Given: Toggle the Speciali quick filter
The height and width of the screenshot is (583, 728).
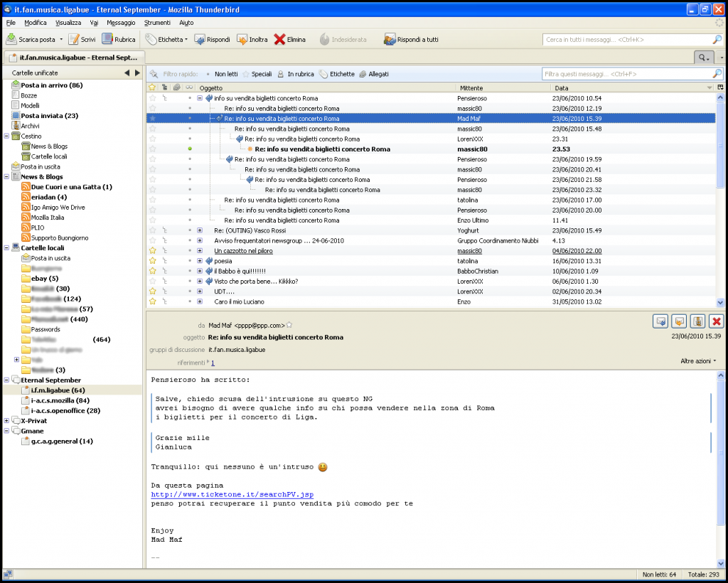Looking at the screenshot, I should [x=257, y=74].
